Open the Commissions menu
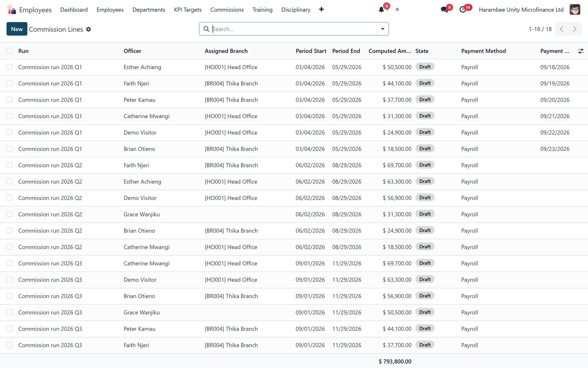The height and width of the screenshot is (368, 588). click(x=227, y=10)
